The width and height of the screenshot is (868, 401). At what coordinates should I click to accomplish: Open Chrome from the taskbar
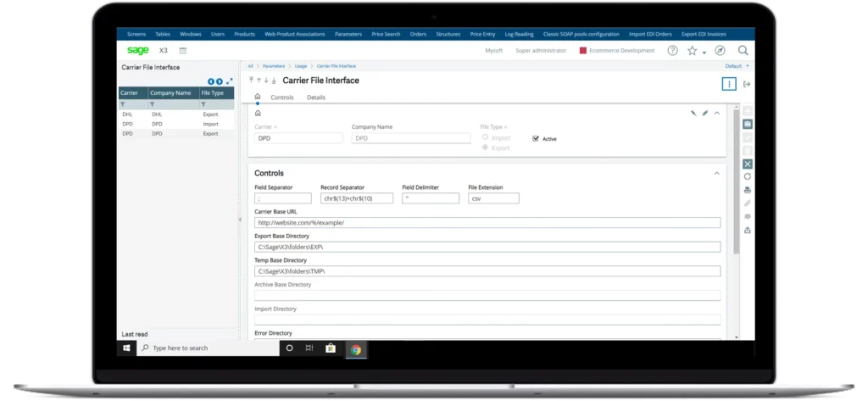[x=356, y=349]
